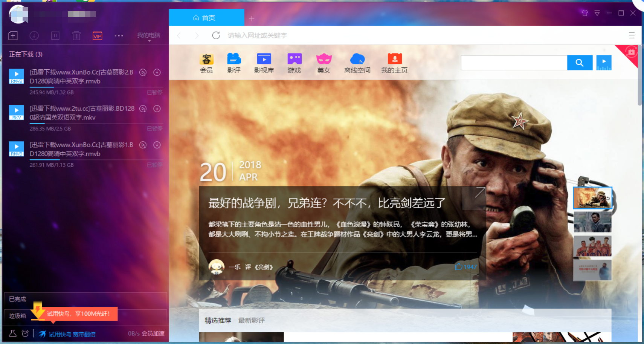Open 我的主页 navigation icon
Viewport: 644px width, 344px height.
click(x=394, y=63)
